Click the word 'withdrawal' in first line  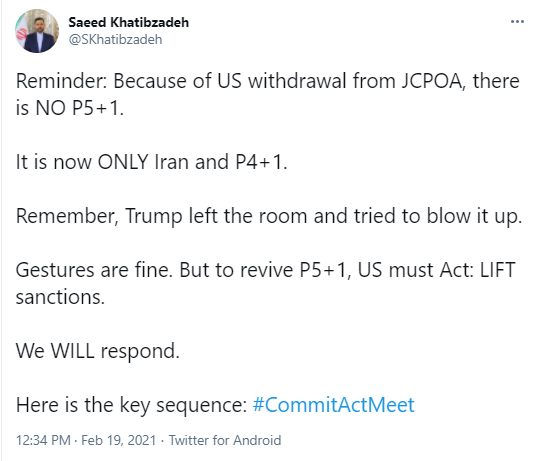click(x=297, y=81)
